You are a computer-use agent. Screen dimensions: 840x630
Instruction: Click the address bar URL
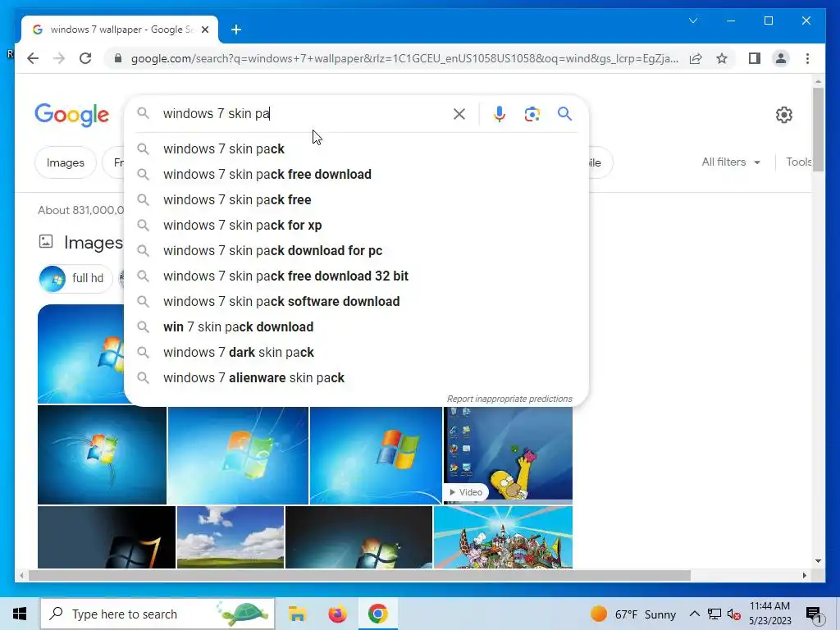point(404,58)
